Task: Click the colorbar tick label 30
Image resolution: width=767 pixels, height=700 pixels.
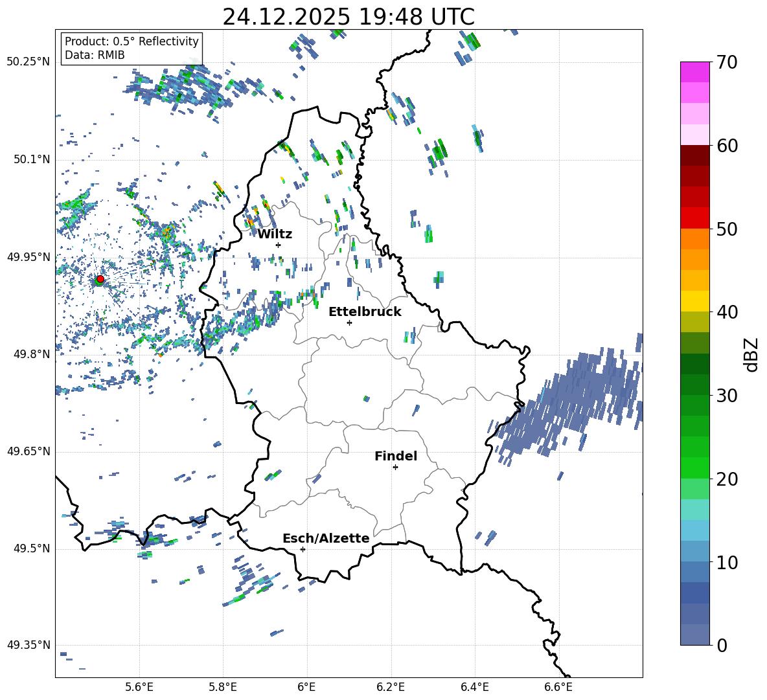Action: click(x=727, y=396)
